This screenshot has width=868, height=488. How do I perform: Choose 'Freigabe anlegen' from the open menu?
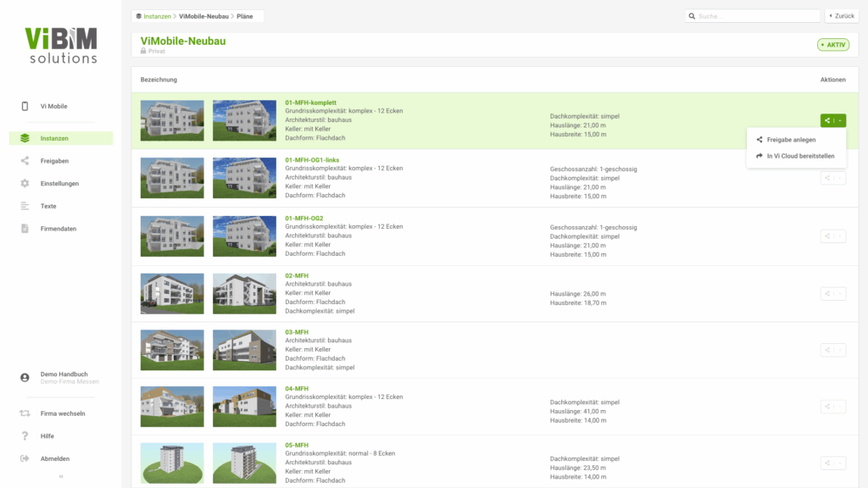point(791,140)
